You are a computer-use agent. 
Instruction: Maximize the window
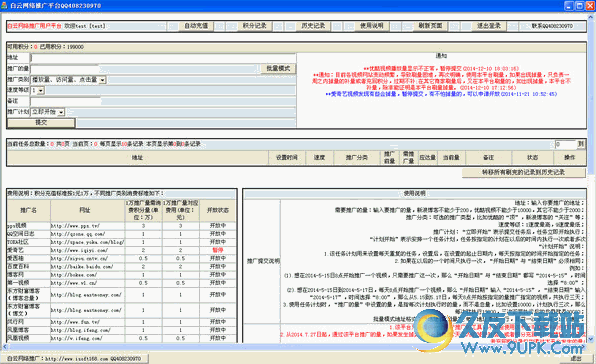tap(579, 6)
